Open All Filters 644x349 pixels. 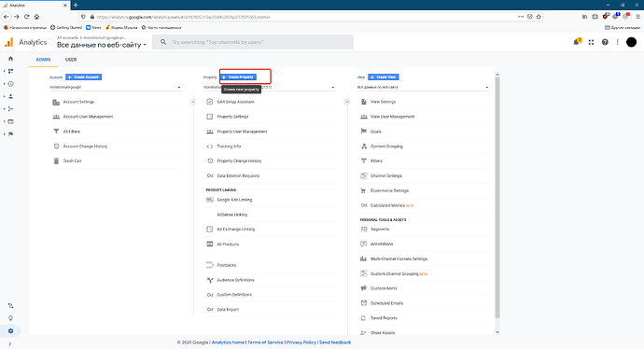(72, 132)
